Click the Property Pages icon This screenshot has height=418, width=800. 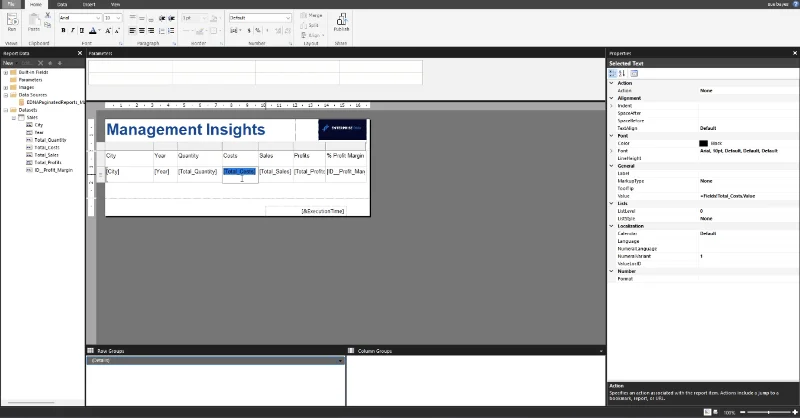[634, 73]
